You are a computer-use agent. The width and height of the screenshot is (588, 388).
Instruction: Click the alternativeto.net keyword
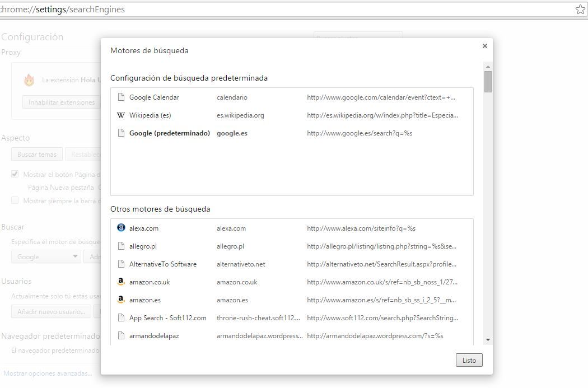point(241,264)
